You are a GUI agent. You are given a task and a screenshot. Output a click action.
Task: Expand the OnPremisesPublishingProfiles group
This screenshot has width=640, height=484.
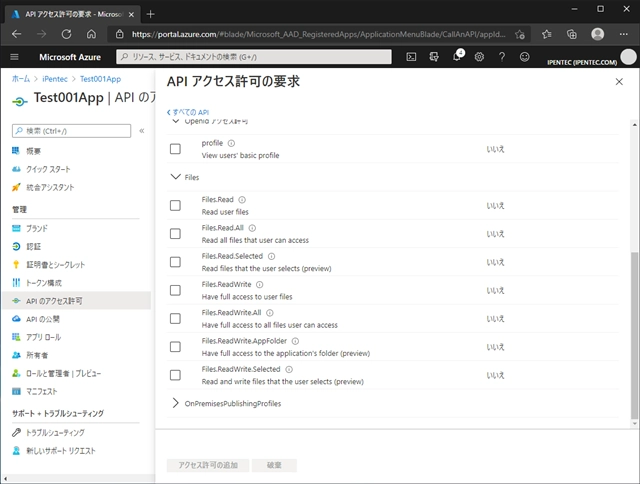pyautogui.click(x=176, y=403)
